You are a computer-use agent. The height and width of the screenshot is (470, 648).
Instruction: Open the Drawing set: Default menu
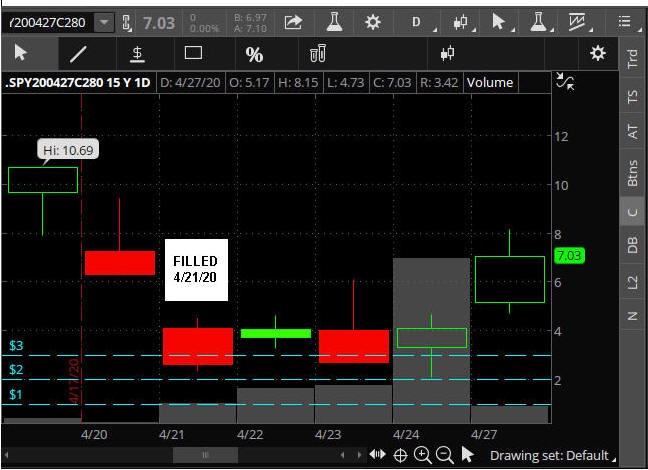552,455
